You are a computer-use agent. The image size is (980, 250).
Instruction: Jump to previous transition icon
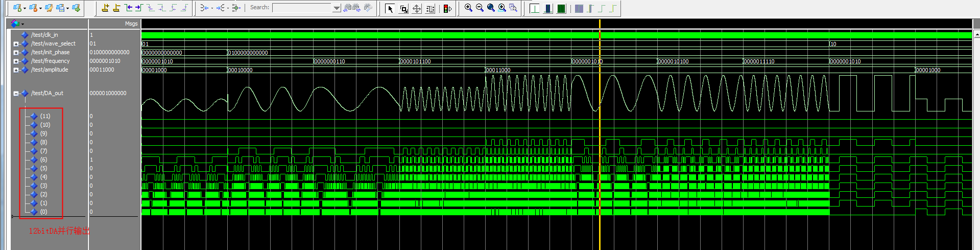click(128, 8)
